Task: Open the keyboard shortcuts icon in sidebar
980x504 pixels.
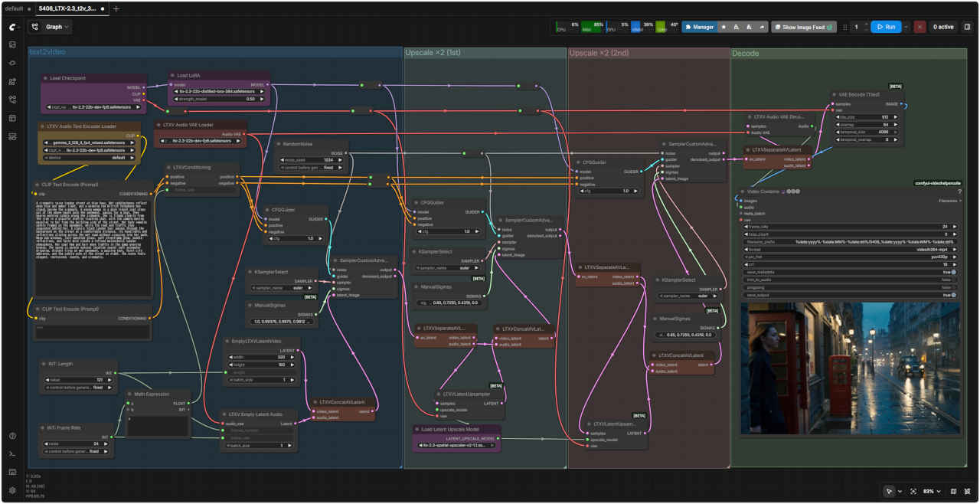Action: [12, 473]
